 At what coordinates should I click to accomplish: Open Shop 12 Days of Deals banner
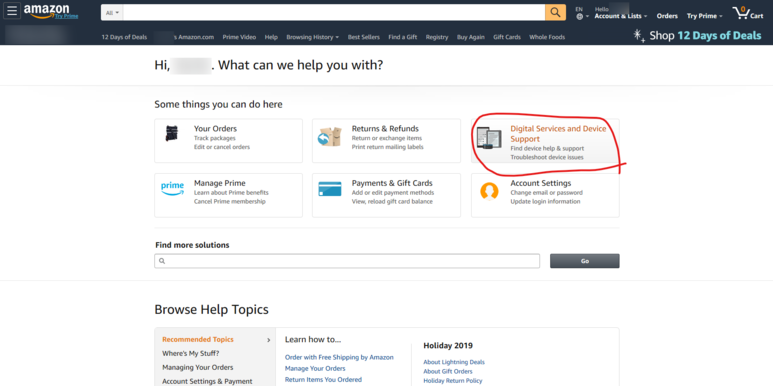click(705, 35)
